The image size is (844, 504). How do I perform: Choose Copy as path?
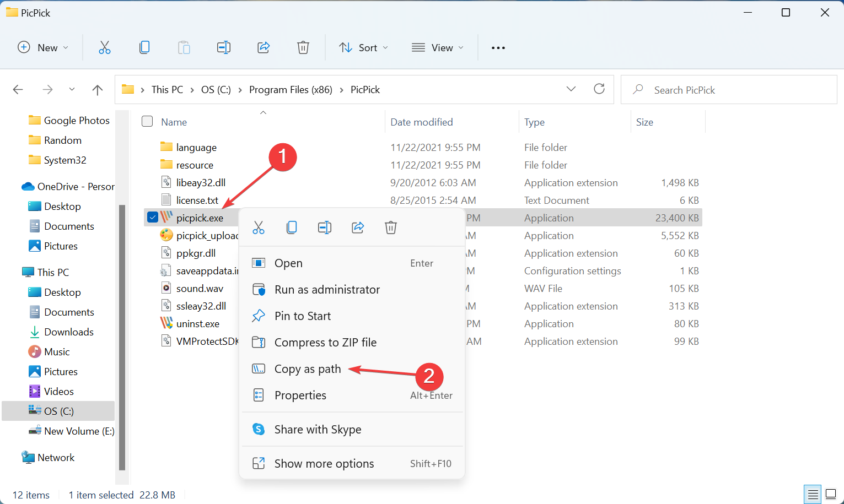(x=353, y=369)
